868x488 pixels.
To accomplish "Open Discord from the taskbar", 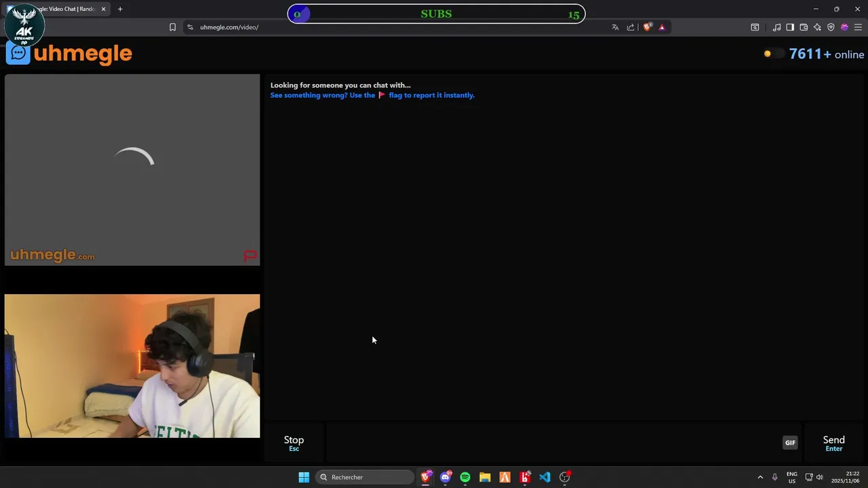I will [446, 477].
